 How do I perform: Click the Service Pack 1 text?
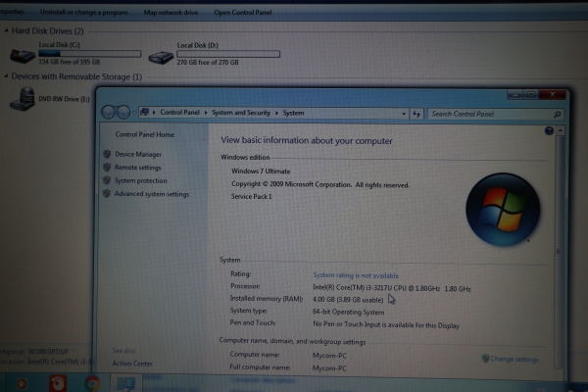coord(251,196)
